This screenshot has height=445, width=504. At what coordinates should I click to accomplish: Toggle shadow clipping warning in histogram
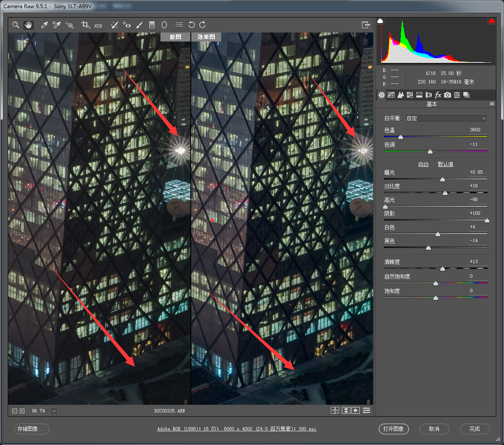380,21
